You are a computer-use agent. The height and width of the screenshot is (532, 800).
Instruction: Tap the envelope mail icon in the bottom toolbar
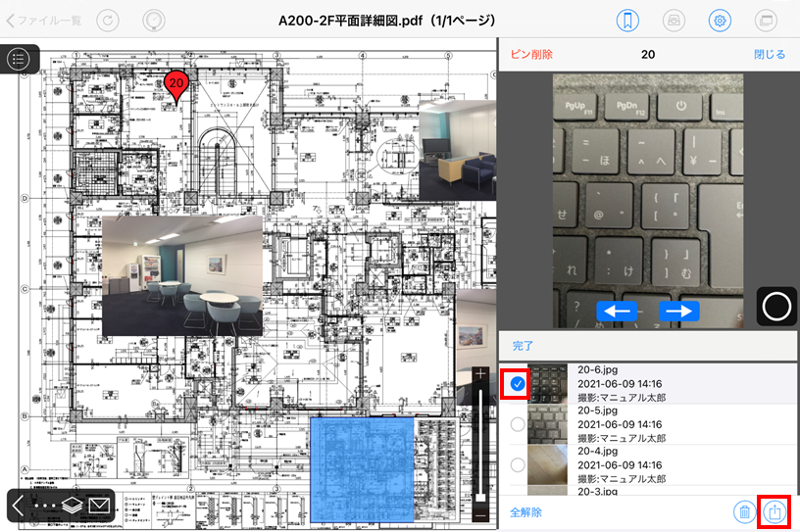tap(99, 506)
